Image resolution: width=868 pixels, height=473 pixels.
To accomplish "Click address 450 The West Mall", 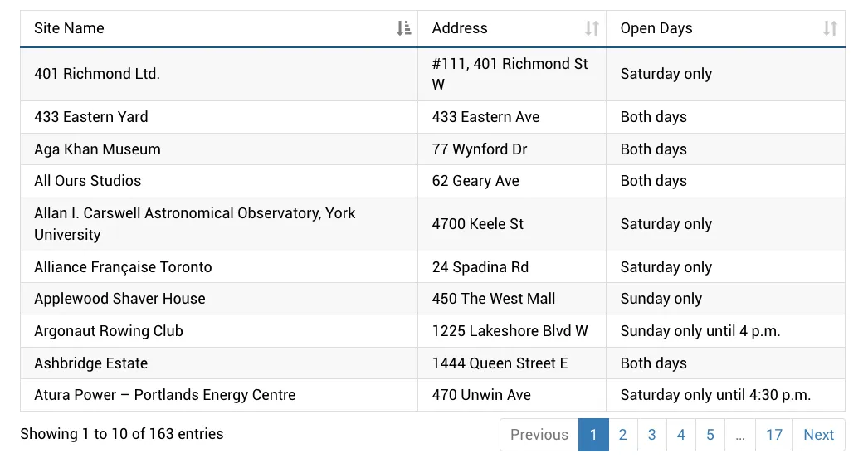I will point(494,299).
